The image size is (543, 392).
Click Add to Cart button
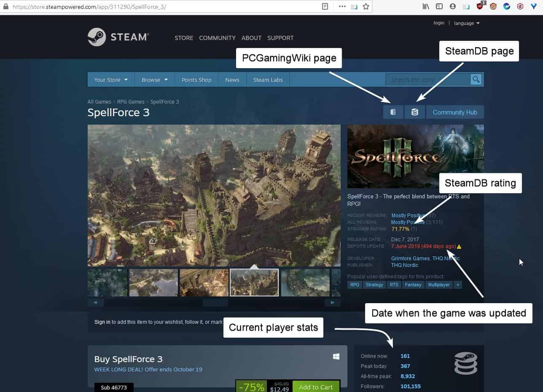(316, 387)
